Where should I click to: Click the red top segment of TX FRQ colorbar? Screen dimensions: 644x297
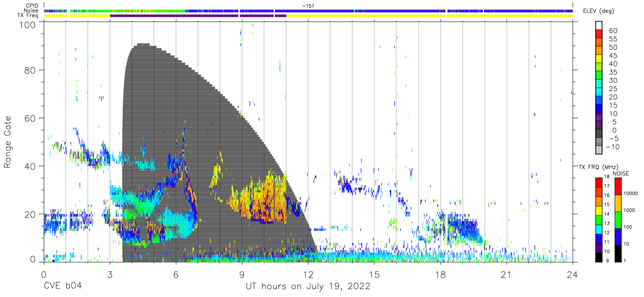click(599, 182)
